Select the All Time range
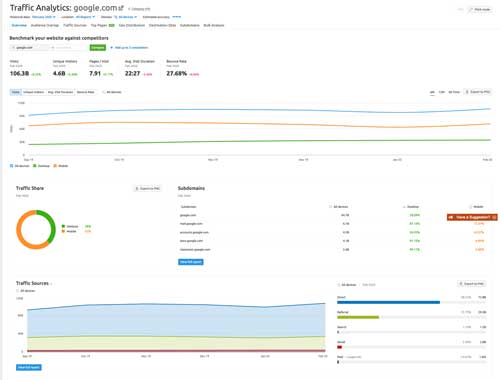Viewport: 500px width, 380px height. click(454, 92)
